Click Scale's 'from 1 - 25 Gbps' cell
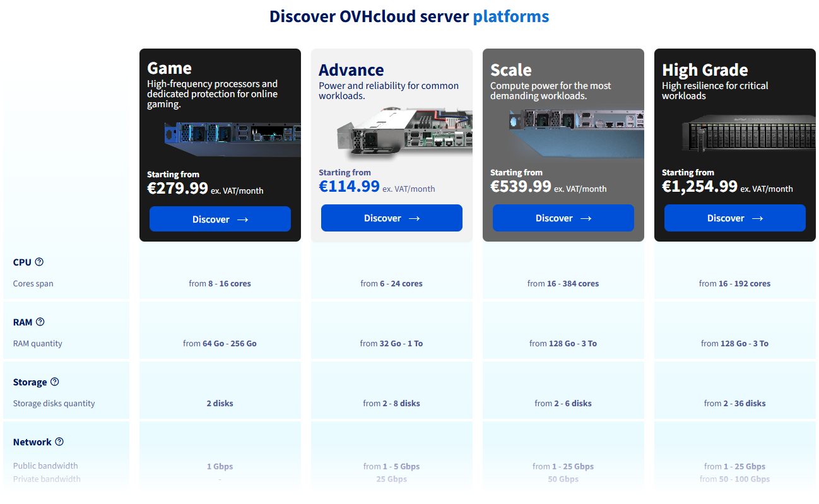The height and width of the screenshot is (504, 819). [x=563, y=467]
